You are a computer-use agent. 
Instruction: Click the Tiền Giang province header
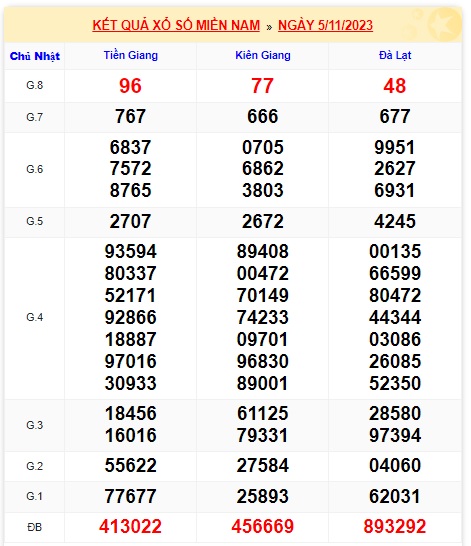[x=131, y=55]
